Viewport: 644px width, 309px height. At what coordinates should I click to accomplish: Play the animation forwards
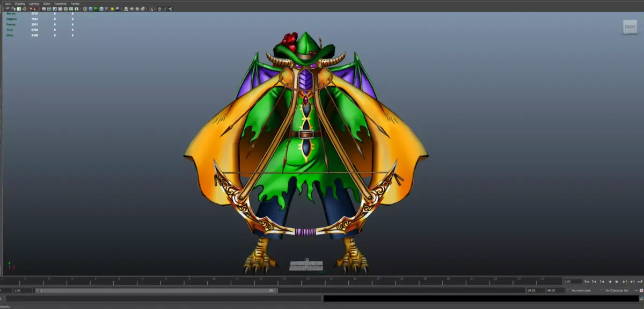pyautogui.click(x=617, y=282)
